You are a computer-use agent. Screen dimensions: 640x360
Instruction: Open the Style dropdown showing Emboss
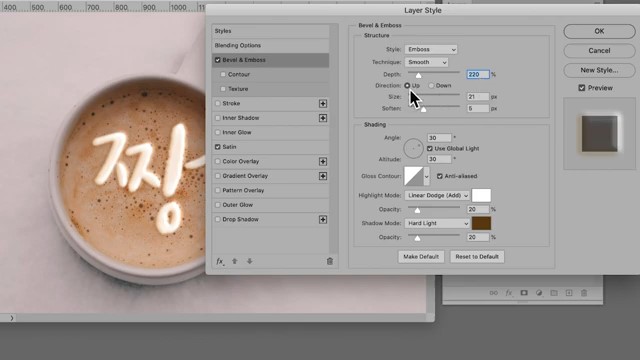coord(431,49)
